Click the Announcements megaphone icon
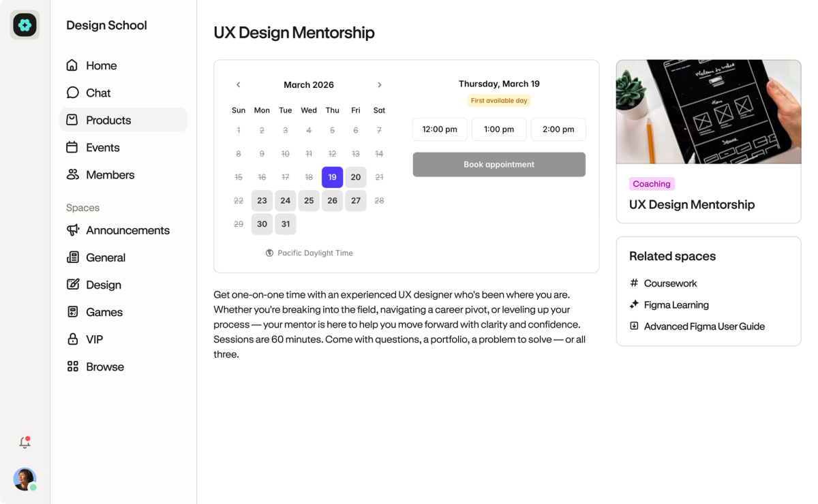 [x=72, y=230]
